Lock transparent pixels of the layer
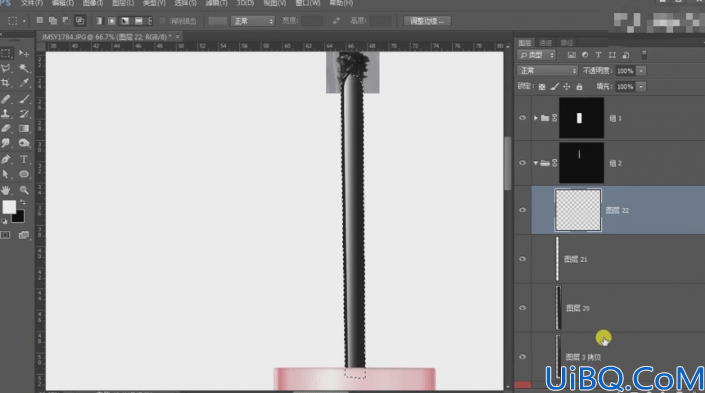 point(542,86)
